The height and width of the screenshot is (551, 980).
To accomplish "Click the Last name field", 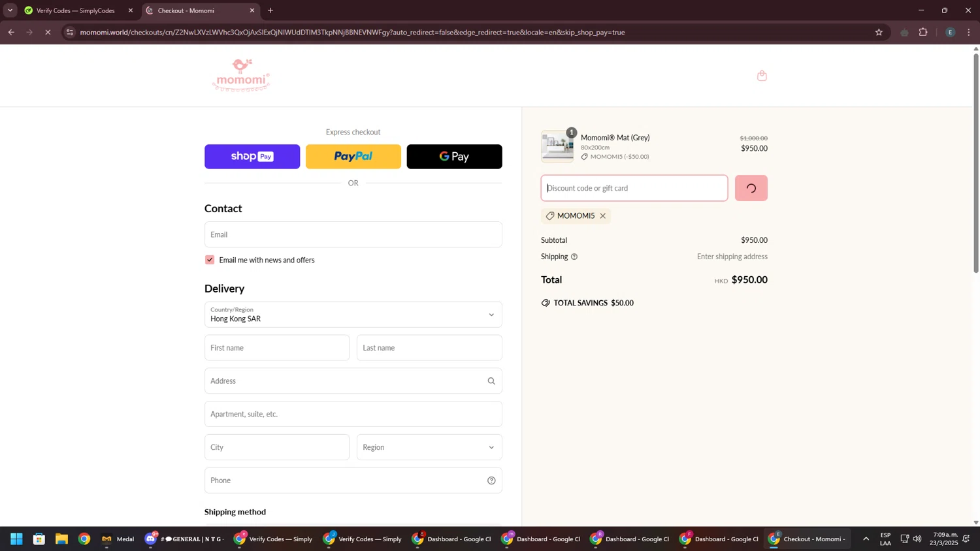I will click(x=430, y=348).
